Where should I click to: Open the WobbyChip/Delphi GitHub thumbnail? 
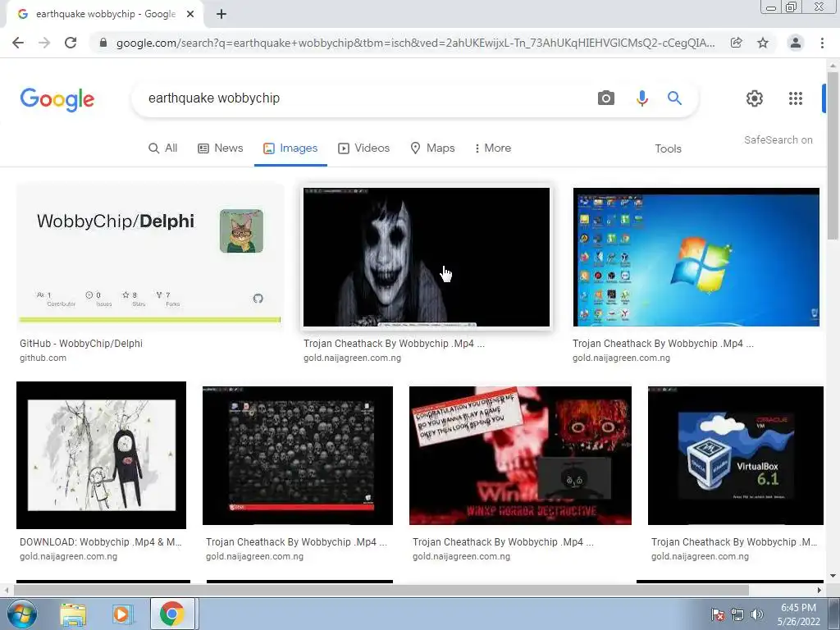pos(150,257)
